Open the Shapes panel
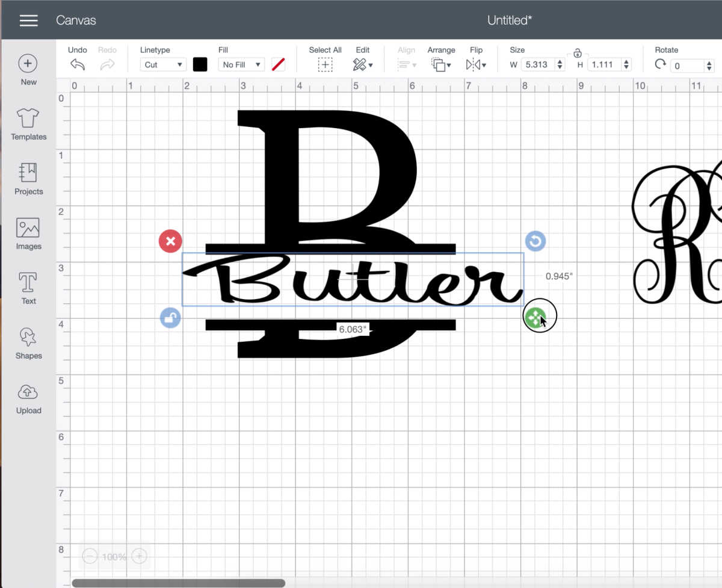Viewport: 722px width, 588px height. pyautogui.click(x=28, y=338)
